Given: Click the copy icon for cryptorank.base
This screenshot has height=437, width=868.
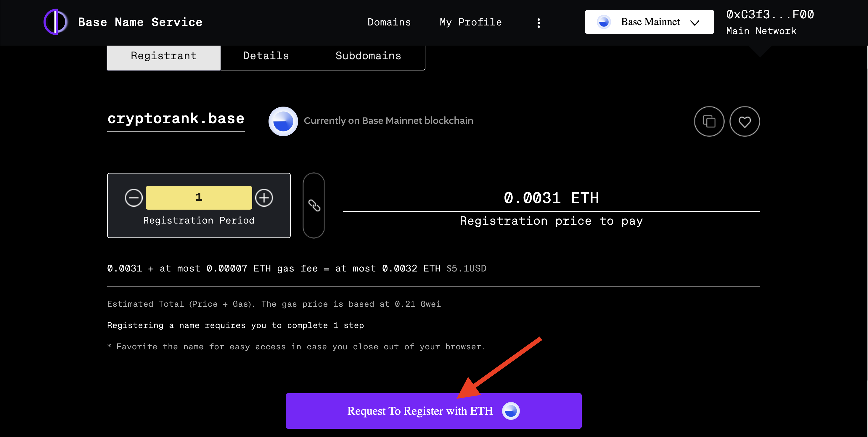Looking at the screenshot, I should pos(709,121).
